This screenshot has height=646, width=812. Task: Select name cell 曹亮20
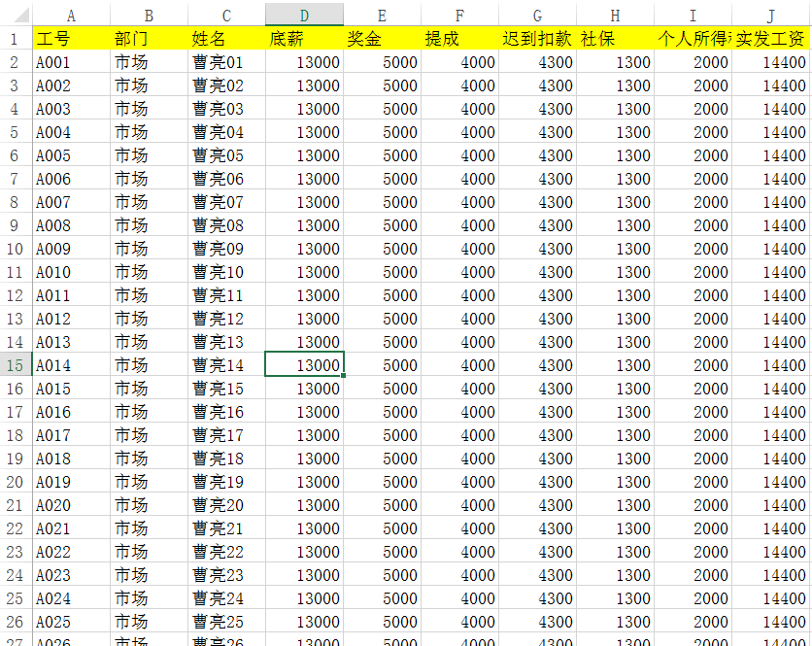tap(226, 505)
